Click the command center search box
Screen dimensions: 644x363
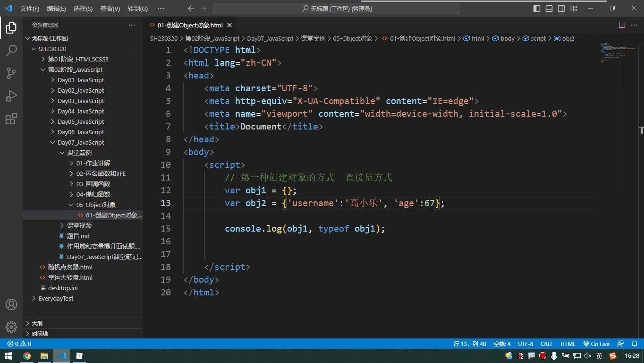336,9
